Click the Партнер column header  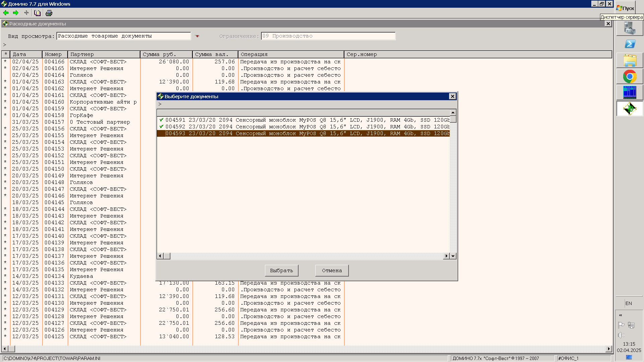click(104, 54)
